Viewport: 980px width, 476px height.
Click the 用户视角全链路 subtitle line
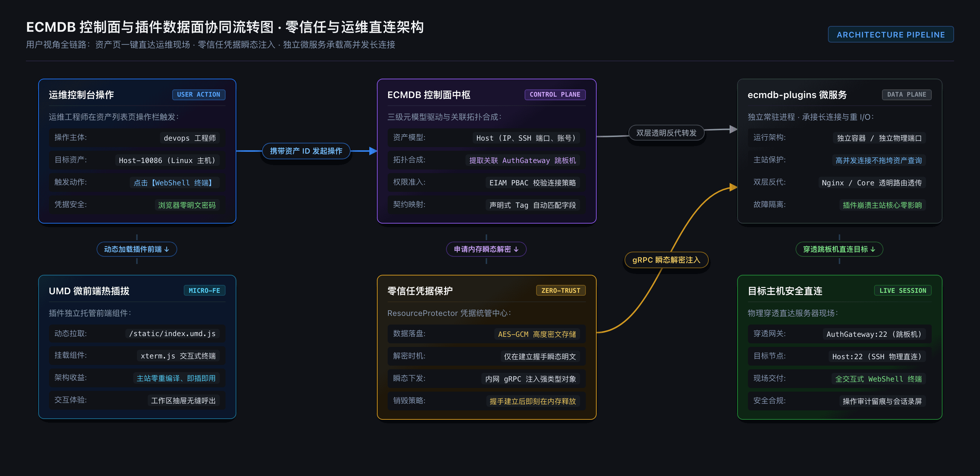[x=210, y=45]
